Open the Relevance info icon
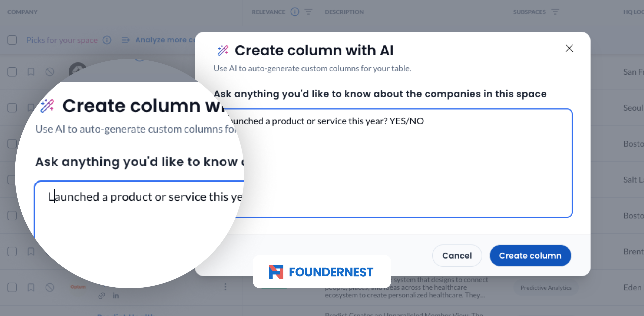644x316 pixels. 295,12
